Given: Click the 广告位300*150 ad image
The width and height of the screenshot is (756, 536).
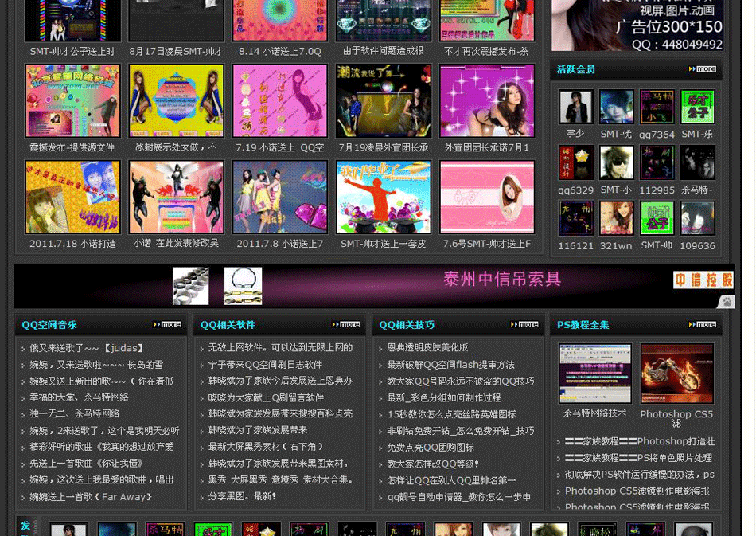Looking at the screenshot, I should [x=637, y=25].
